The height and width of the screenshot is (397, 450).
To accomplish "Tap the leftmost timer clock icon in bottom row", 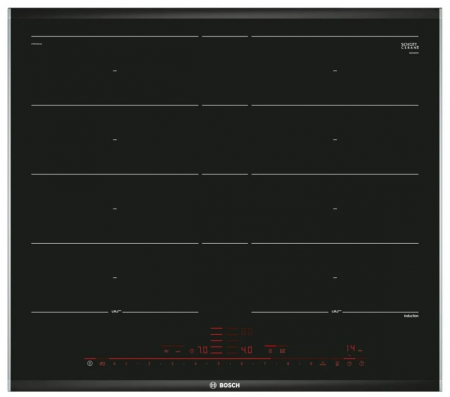I will (x=349, y=364).
